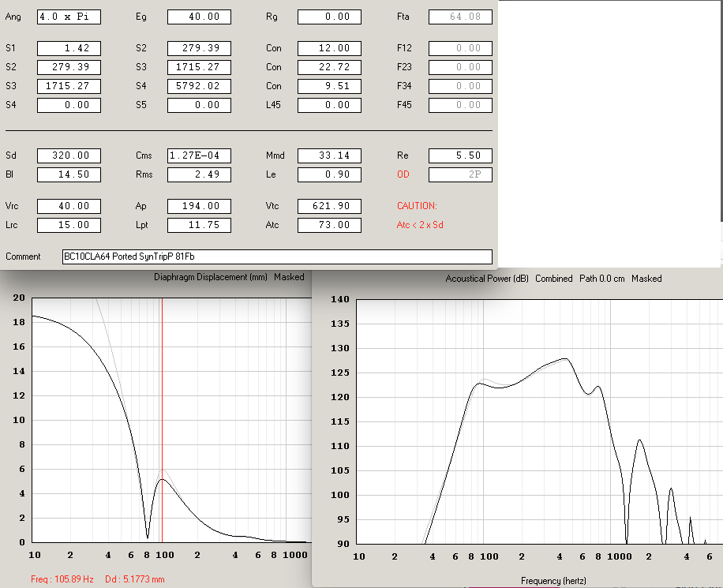Select the S1 field containing 1.42
Viewport: 723px width, 588px height.
[69, 48]
